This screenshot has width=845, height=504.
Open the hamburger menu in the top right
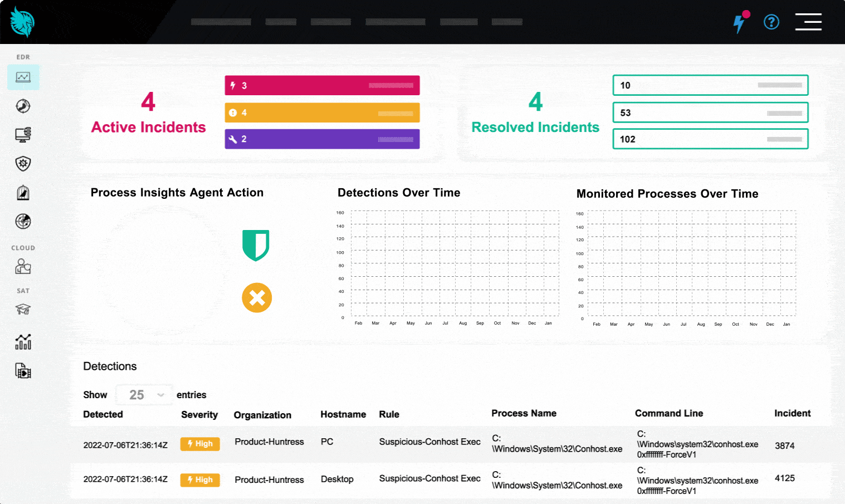click(x=808, y=22)
